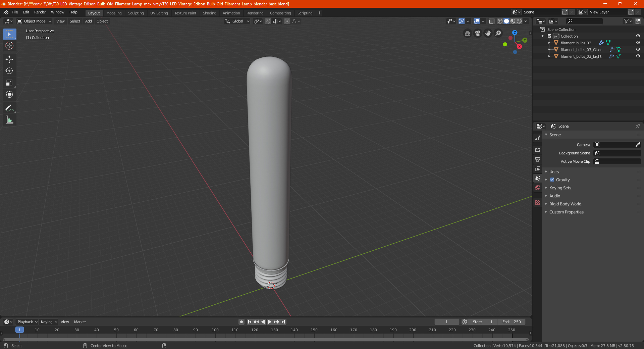Switch to rendered viewport shading
Screen dimensions: 644x349
[519, 21]
